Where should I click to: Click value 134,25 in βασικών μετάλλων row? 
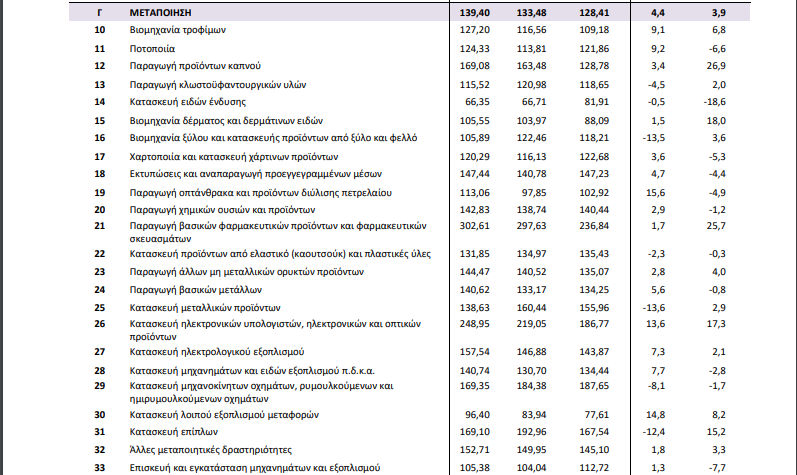594,290
